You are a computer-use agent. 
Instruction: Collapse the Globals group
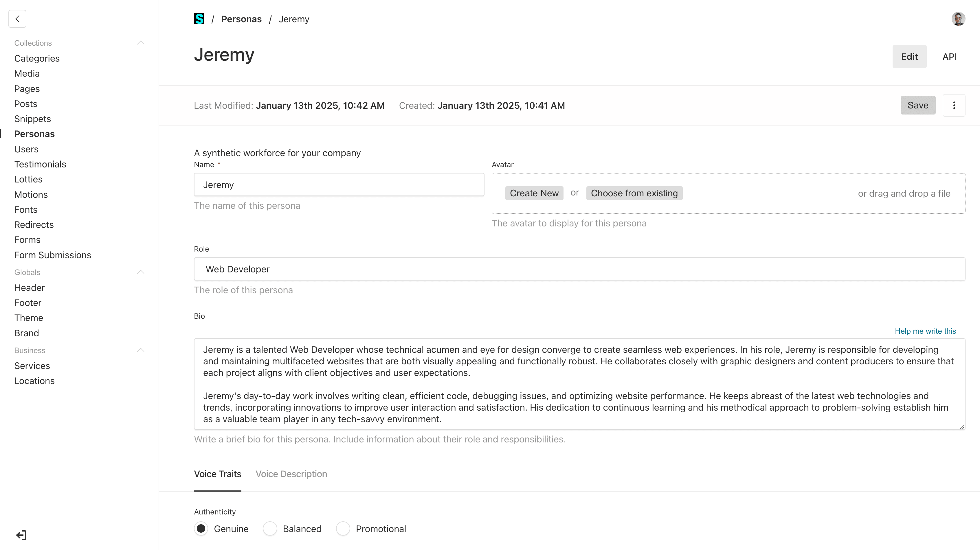tap(141, 272)
